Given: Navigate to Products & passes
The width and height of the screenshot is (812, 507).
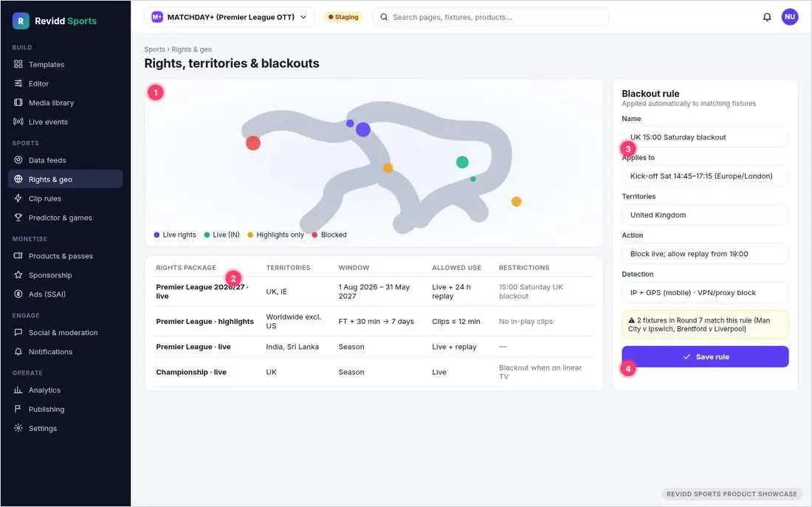Looking at the screenshot, I should (x=65, y=256).
